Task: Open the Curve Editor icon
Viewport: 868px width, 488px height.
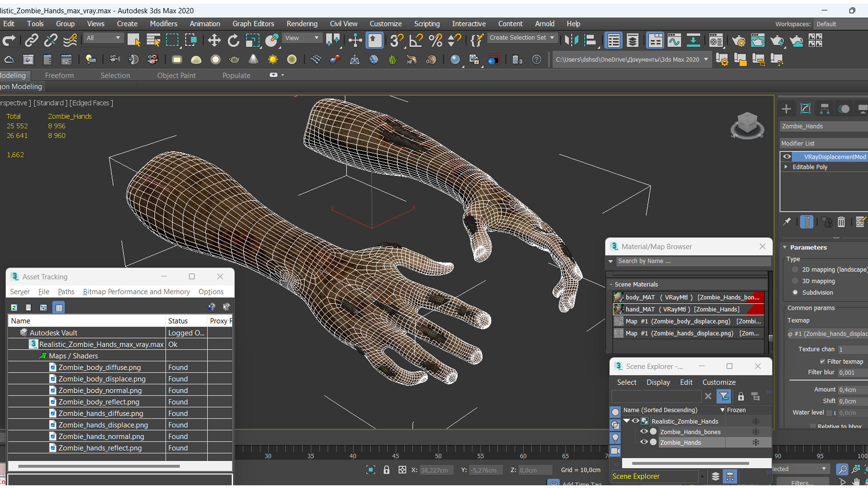Action: coord(674,41)
